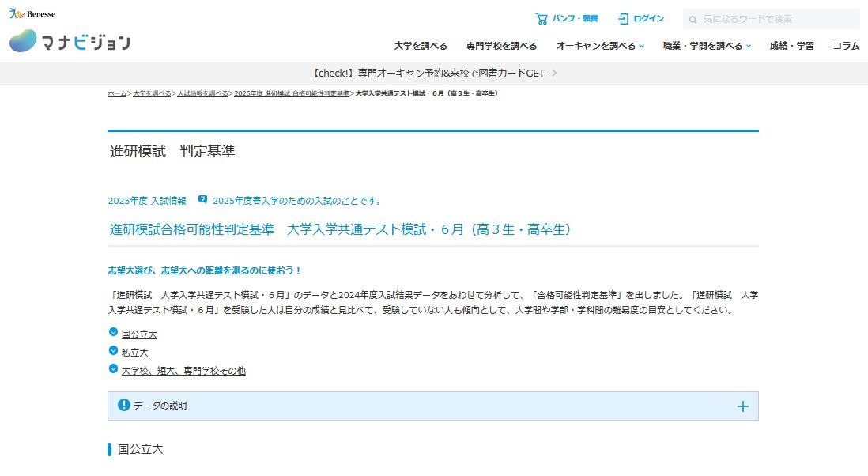This screenshot has width=868, height=476.
Task: Click the exclamation info icon beside データの説明
Action: (x=126, y=406)
